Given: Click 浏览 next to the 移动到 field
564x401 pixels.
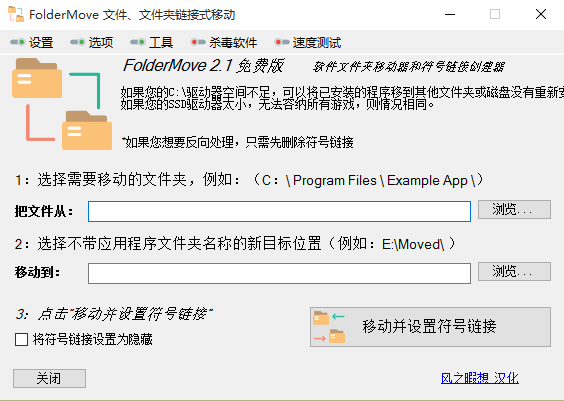Looking at the screenshot, I should [514, 272].
